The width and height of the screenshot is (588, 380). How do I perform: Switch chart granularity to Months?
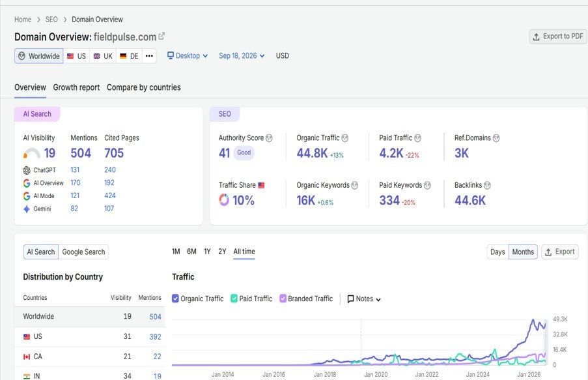coord(523,252)
